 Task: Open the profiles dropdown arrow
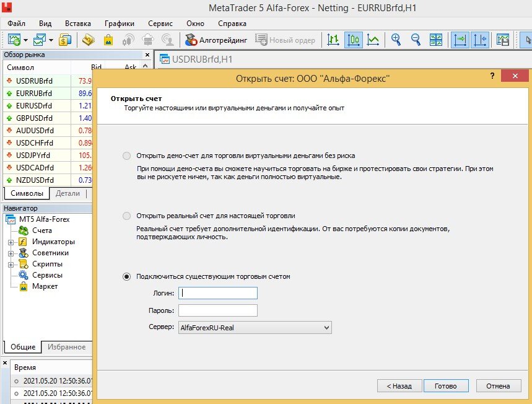tap(51, 40)
